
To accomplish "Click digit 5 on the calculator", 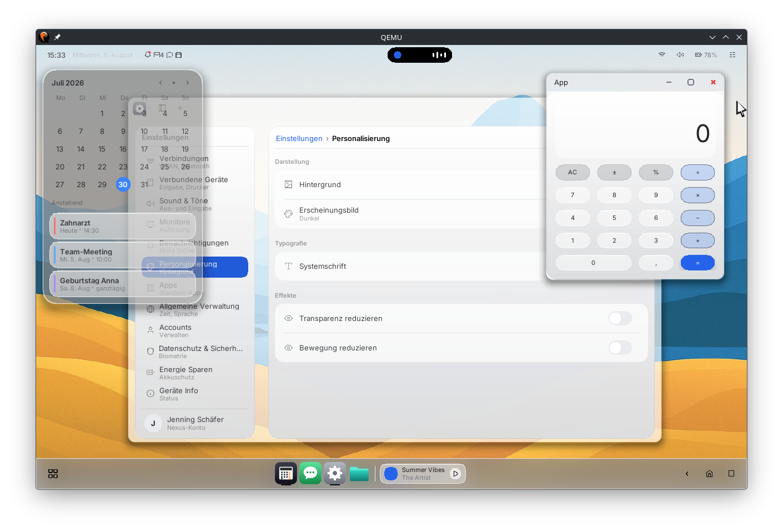I will [614, 218].
